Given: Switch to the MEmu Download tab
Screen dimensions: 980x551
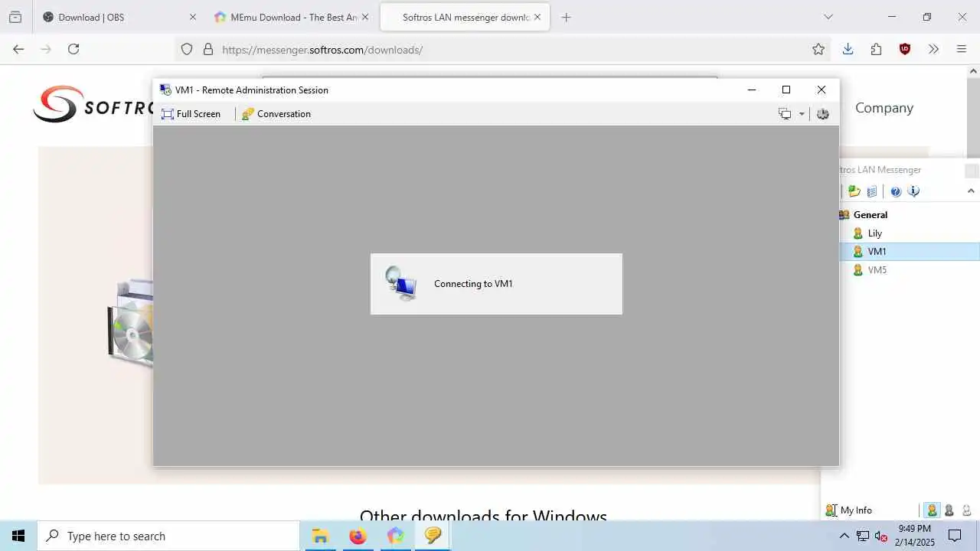Looking at the screenshot, I should (x=293, y=17).
